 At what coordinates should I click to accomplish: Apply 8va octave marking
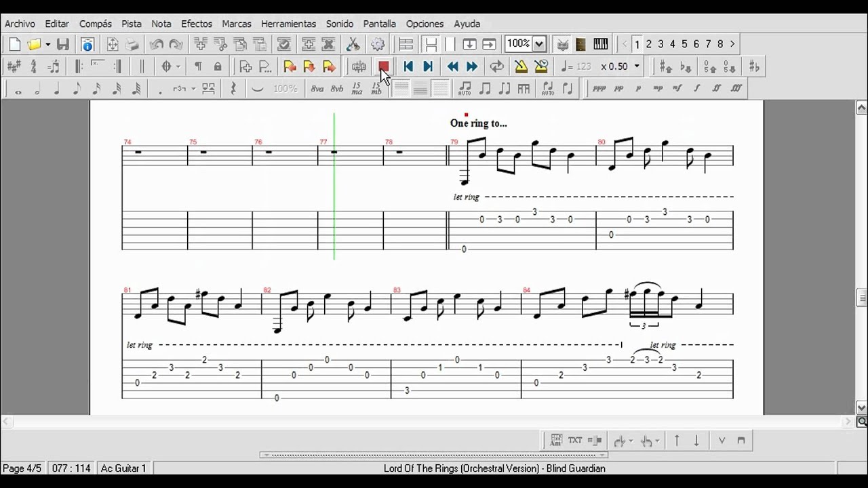tap(317, 89)
